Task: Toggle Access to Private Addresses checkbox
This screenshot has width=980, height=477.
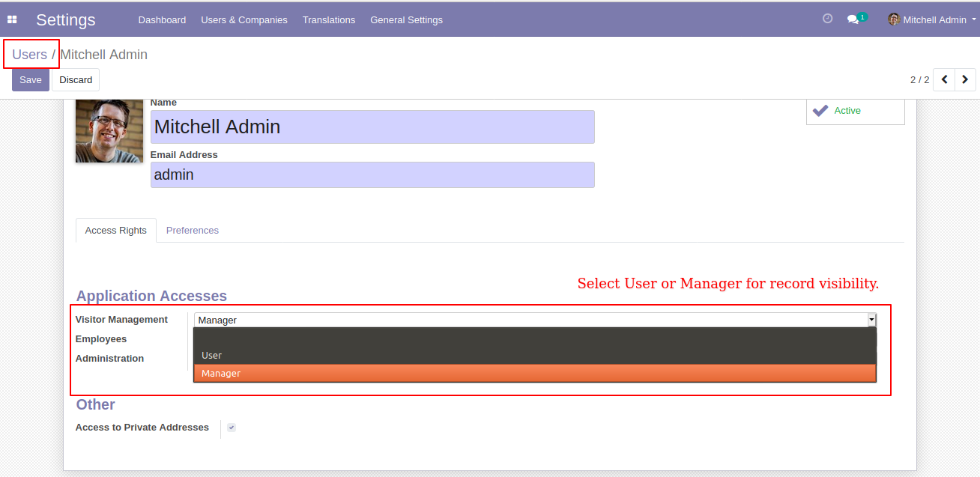Action: click(232, 428)
